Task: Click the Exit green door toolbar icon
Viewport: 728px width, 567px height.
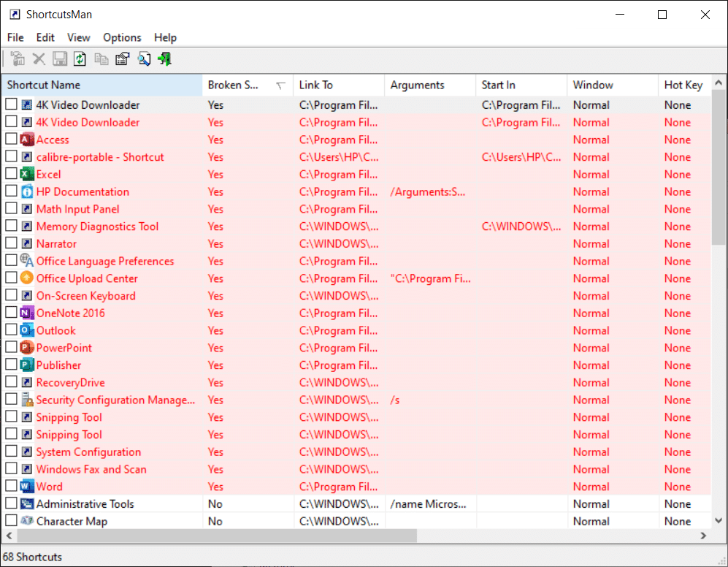Action: (x=165, y=59)
